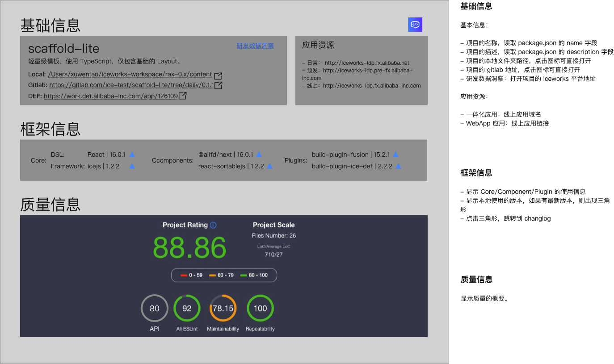This screenshot has width=614, height=364.
Task: Click the 88.86 Project Rating score
Action: (189, 247)
